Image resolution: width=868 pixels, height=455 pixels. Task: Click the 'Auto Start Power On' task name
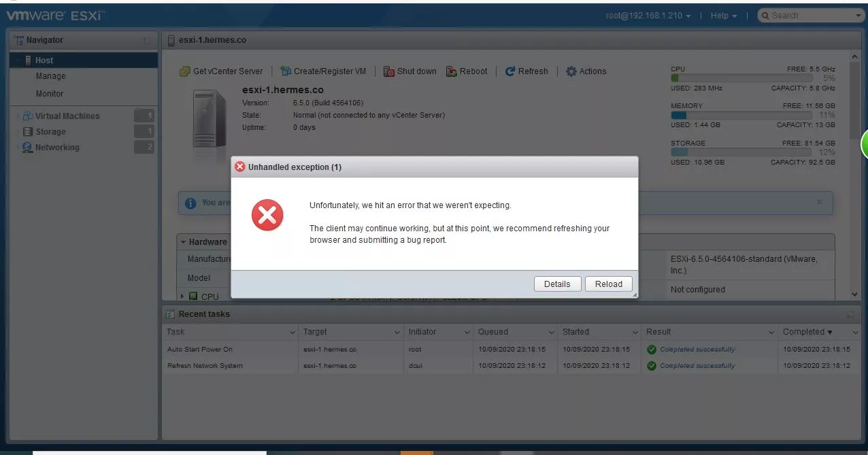click(x=200, y=350)
